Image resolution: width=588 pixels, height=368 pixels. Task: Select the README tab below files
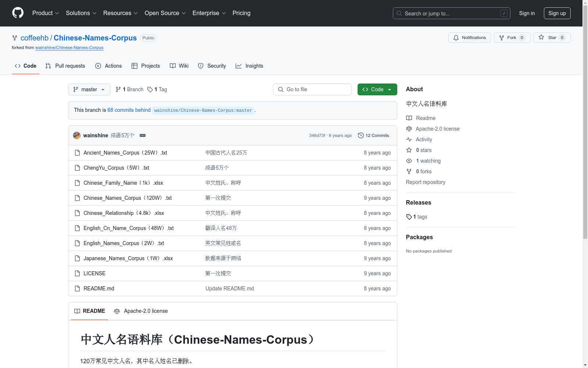[90, 311]
